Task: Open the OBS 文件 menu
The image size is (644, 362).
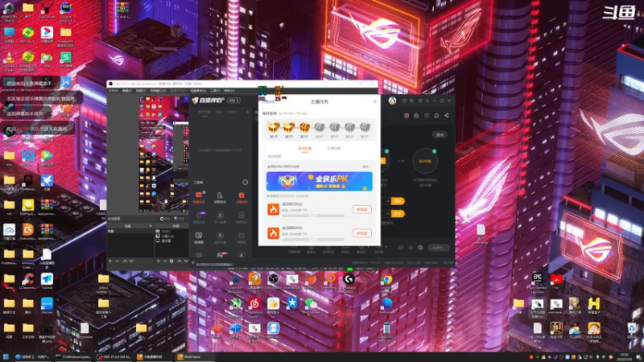Action: (114, 91)
